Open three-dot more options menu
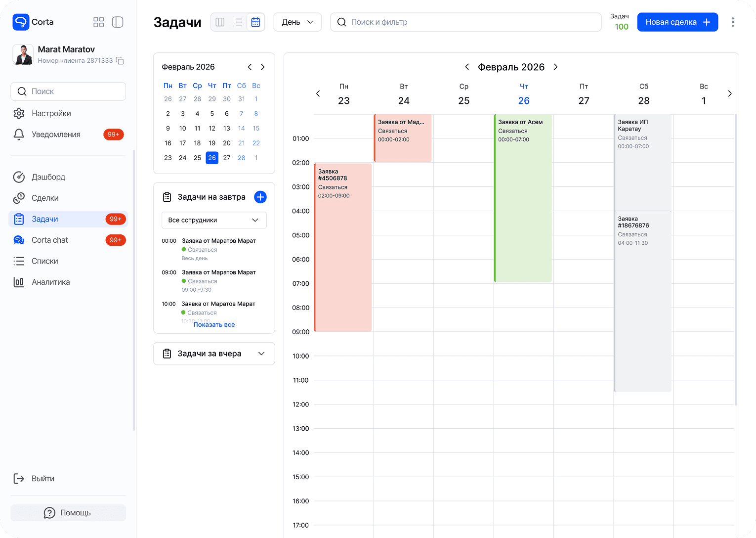 (733, 22)
